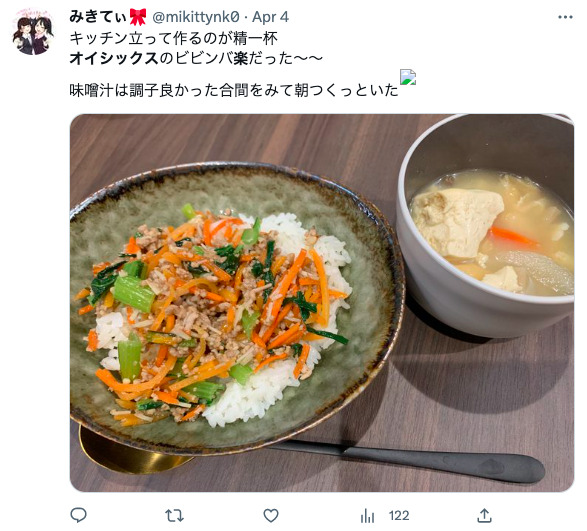Click the bar chart analytics icon
Image resolution: width=587 pixels, height=531 pixels.
(367, 516)
